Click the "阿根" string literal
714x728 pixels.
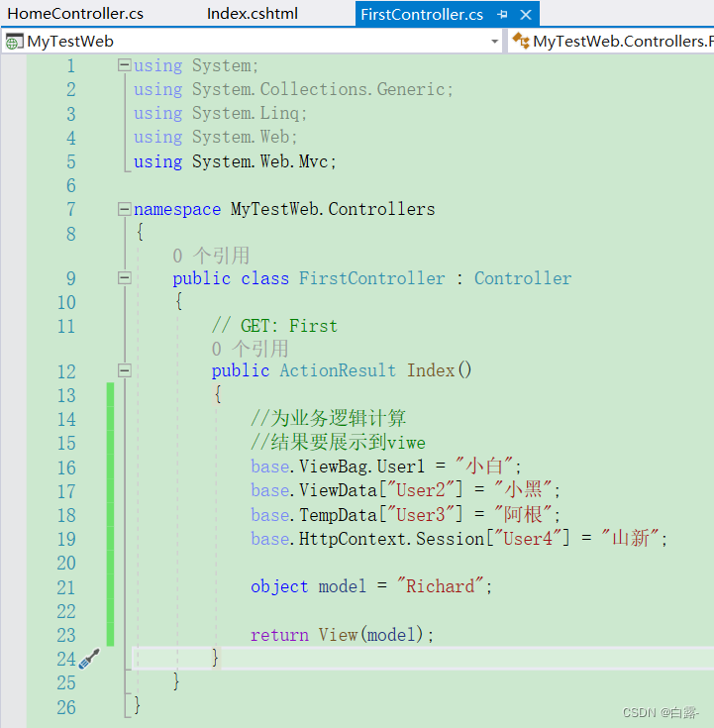coord(523,514)
